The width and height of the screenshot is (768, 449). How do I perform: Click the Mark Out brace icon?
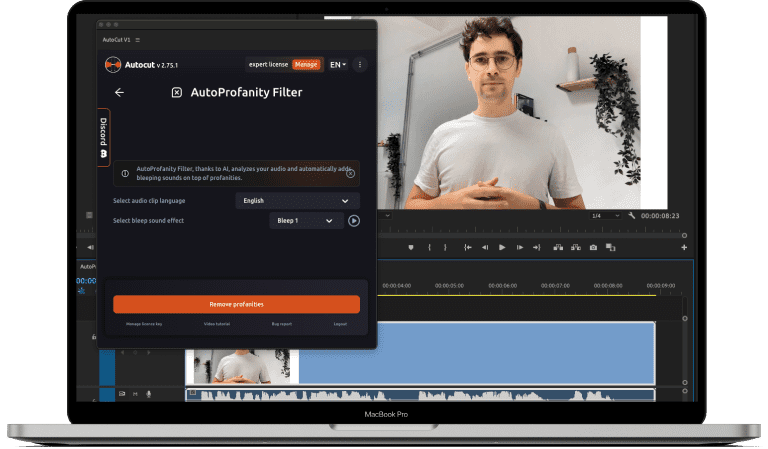pos(445,248)
